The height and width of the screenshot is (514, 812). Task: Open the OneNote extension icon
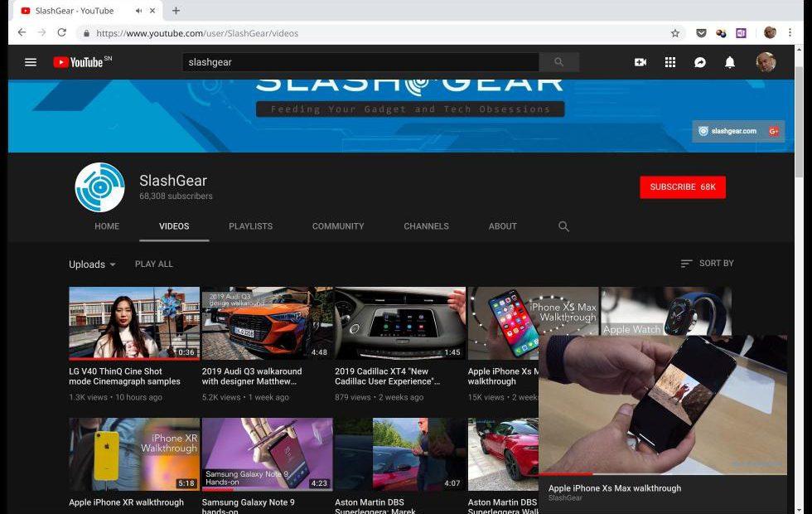(x=741, y=33)
